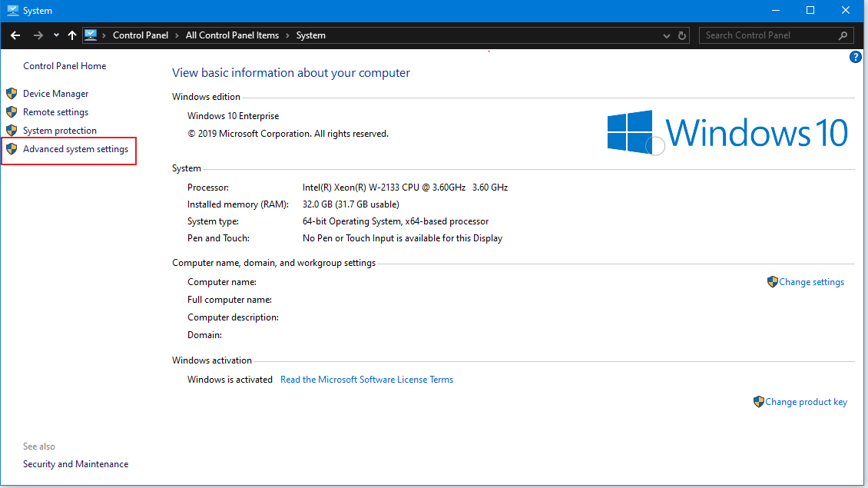Click the Back navigation arrow

point(15,35)
